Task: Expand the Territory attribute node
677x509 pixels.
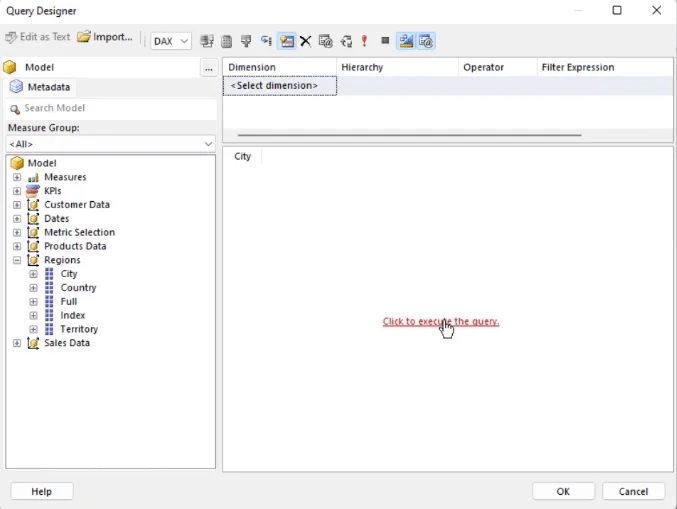Action: pos(33,329)
